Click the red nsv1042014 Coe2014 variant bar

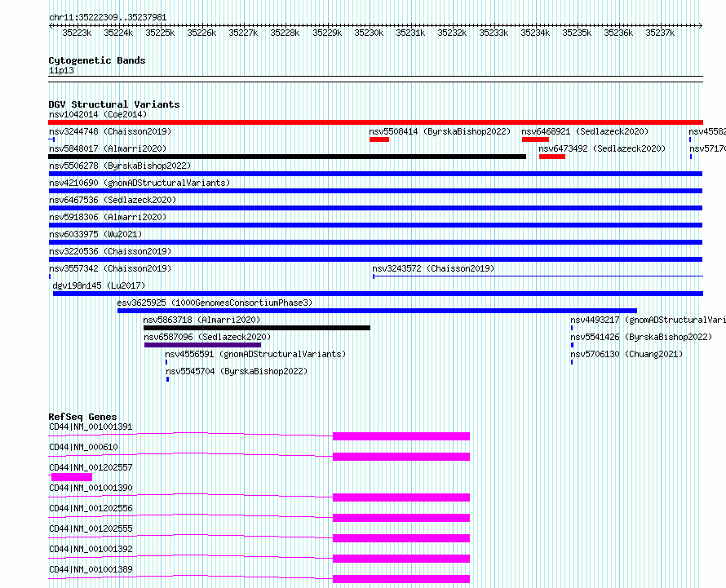coord(375,122)
